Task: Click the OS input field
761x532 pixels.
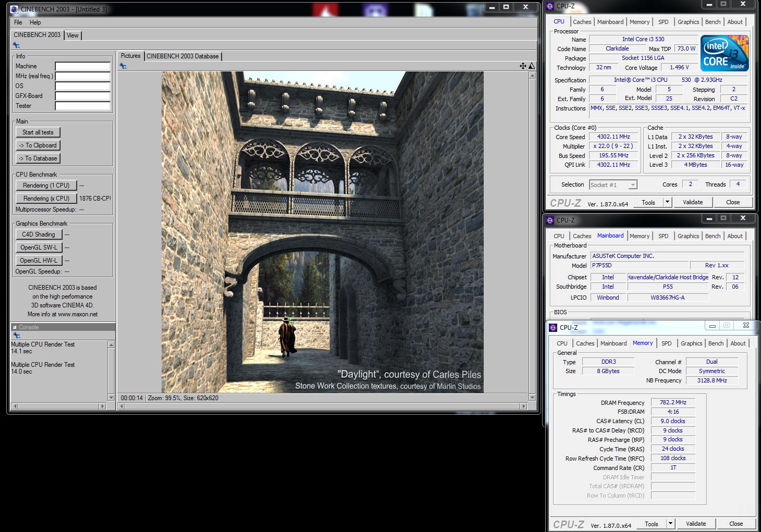Action: tap(83, 86)
